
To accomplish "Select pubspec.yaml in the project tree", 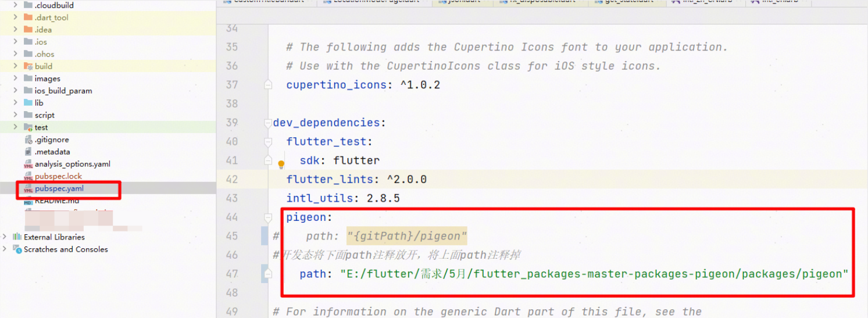I will point(59,188).
